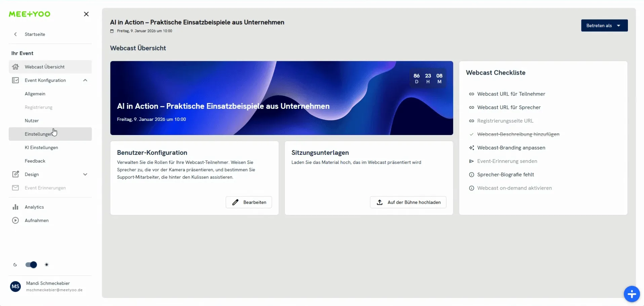Open Aufnahmen via the play icon
The width and height of the screenshot is (644, 306).
[x=15, y=220]
